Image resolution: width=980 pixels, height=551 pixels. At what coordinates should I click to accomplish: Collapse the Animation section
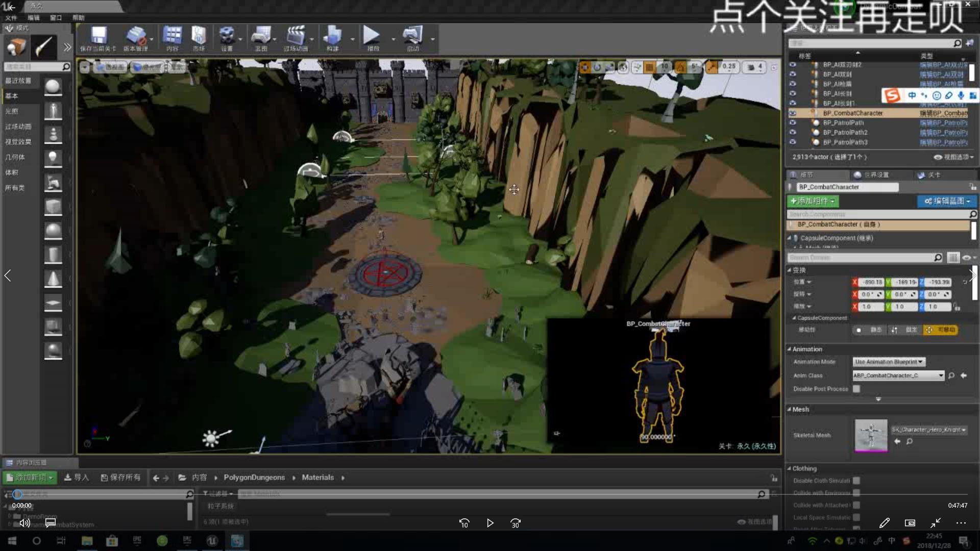(x=789, y=349)
